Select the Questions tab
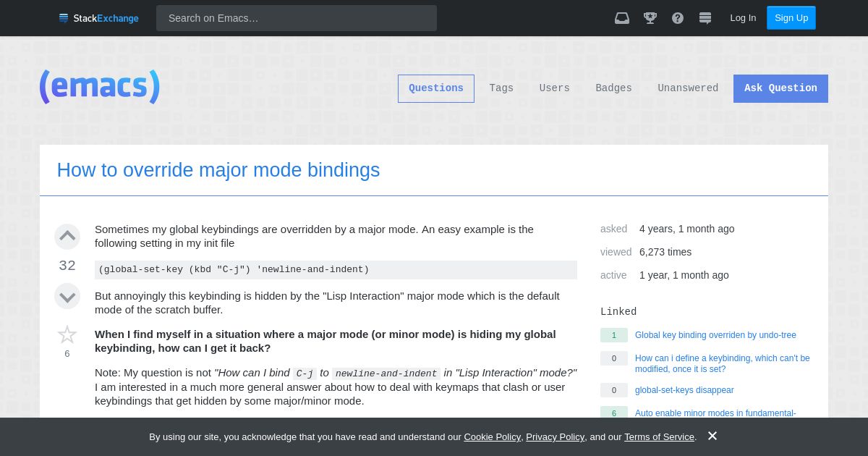 tap(436, 88)
